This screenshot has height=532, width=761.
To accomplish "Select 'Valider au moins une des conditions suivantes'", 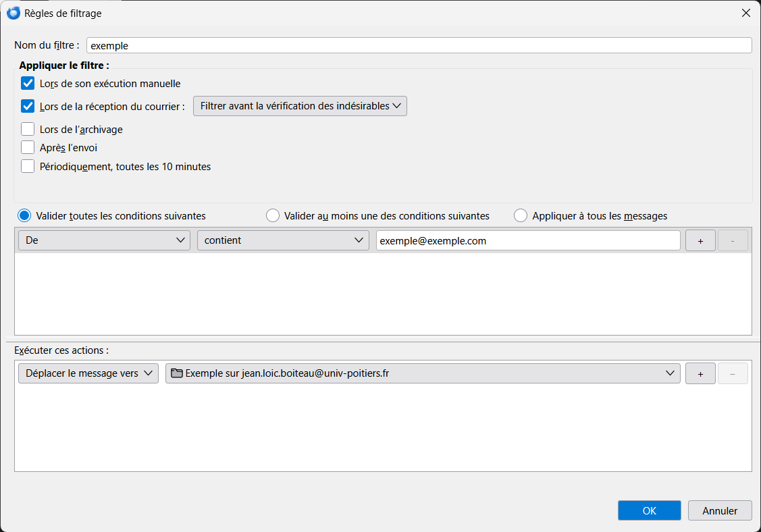I will coord(272,215).
